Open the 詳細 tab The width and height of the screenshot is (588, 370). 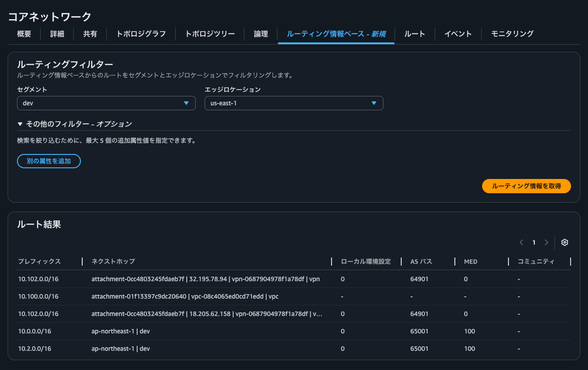(x=57, y=33)
